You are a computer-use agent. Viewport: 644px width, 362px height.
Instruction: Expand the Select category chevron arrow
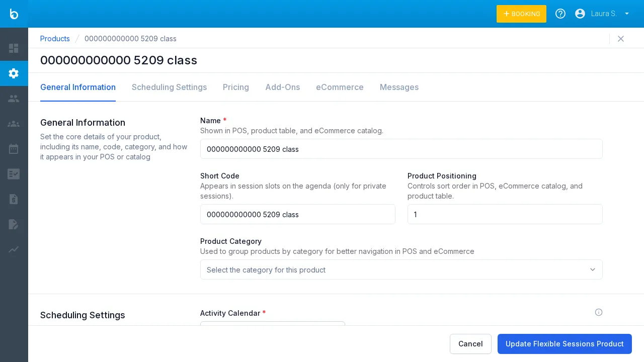coord(593,269)
